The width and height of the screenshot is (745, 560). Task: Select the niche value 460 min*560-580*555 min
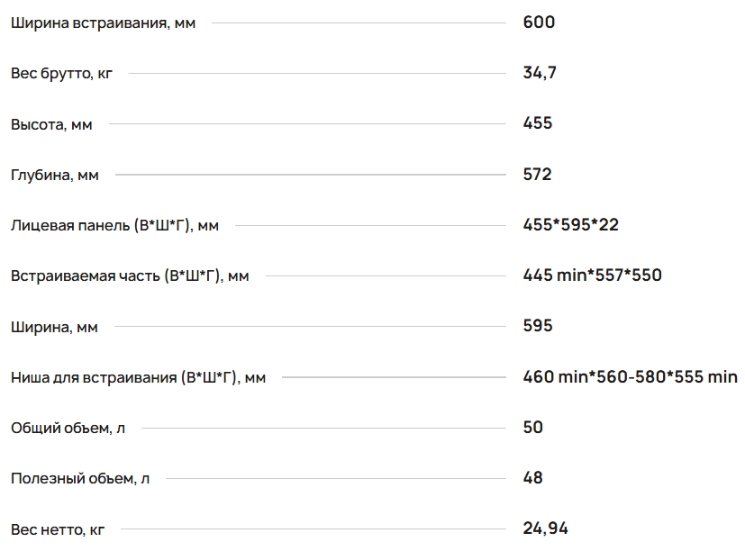tap(630, 377)
